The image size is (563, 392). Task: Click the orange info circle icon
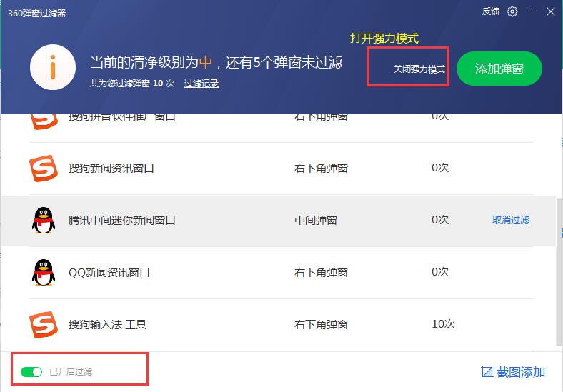click(x=53, y=67)
